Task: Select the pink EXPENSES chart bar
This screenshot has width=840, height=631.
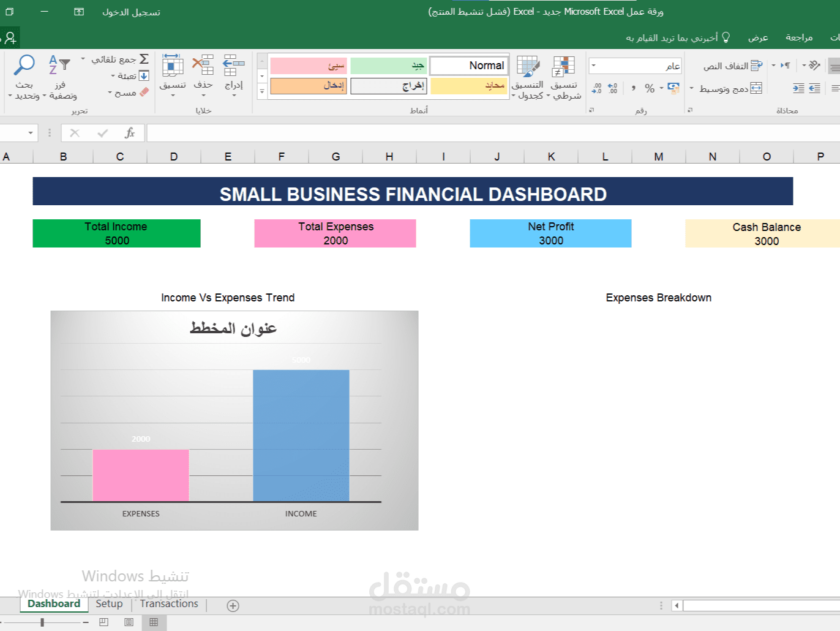Action: coord(141,475)
